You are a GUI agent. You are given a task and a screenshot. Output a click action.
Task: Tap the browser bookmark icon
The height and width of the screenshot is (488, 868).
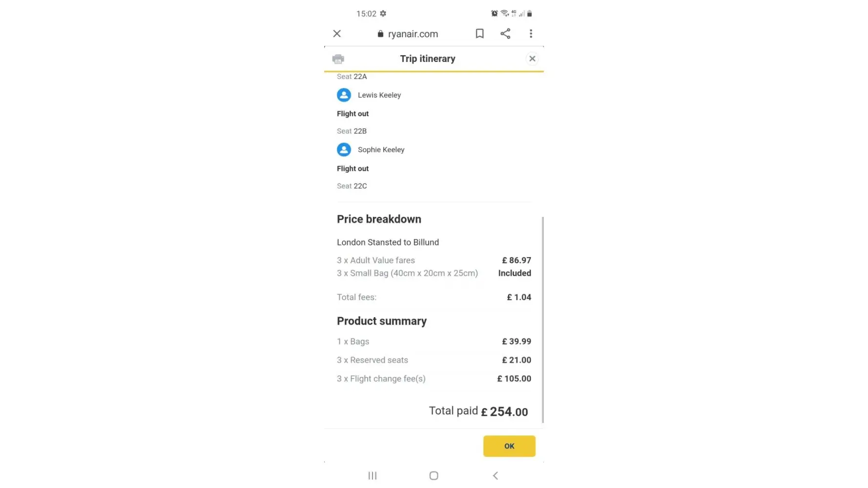479,34
